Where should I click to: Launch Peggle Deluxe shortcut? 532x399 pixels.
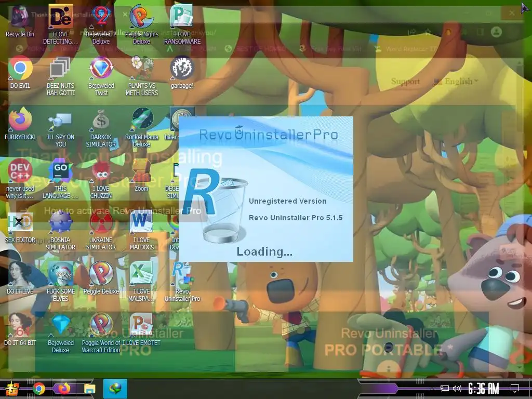pyautogui.click(x=101, y=278)
